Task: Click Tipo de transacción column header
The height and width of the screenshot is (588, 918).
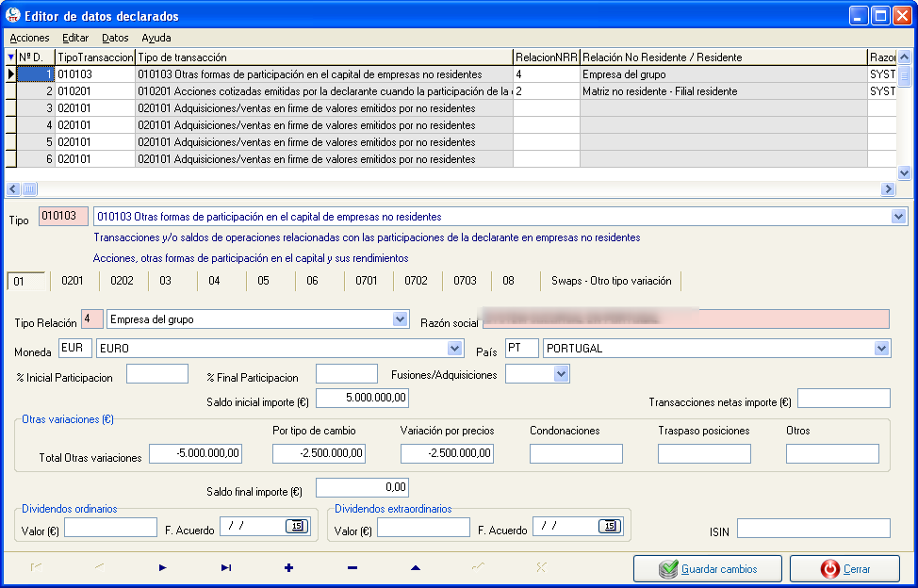Action: tap(324, 57)
